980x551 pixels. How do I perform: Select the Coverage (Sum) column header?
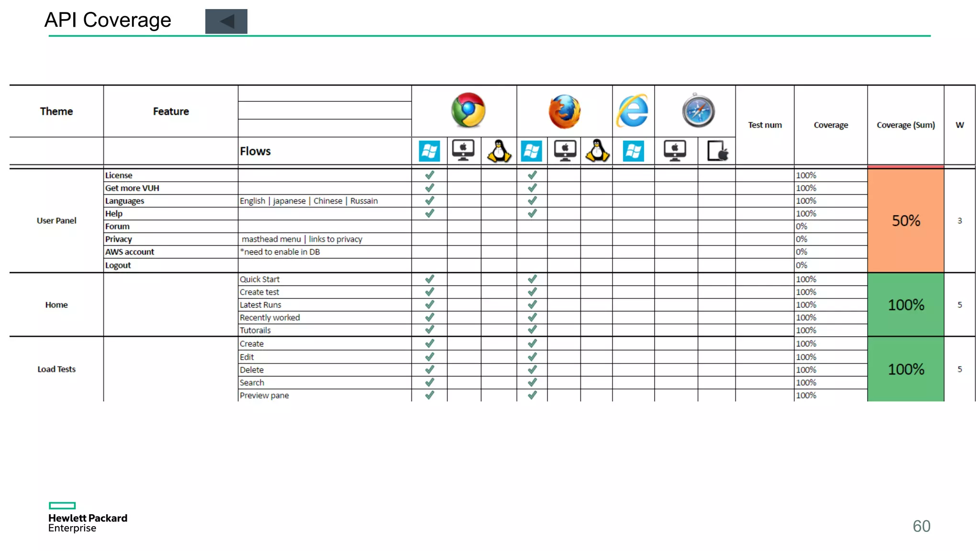tap(905, 125)
